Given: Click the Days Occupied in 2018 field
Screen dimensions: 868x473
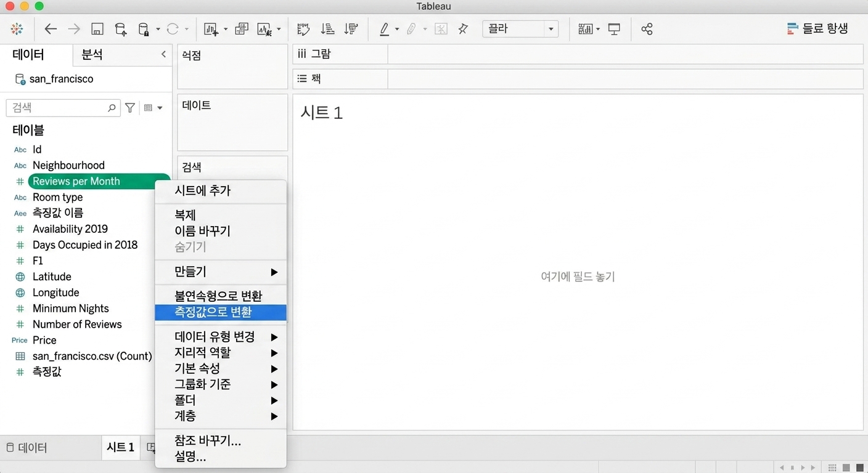Looking at the screenshot, I should (x=85, y=245).
